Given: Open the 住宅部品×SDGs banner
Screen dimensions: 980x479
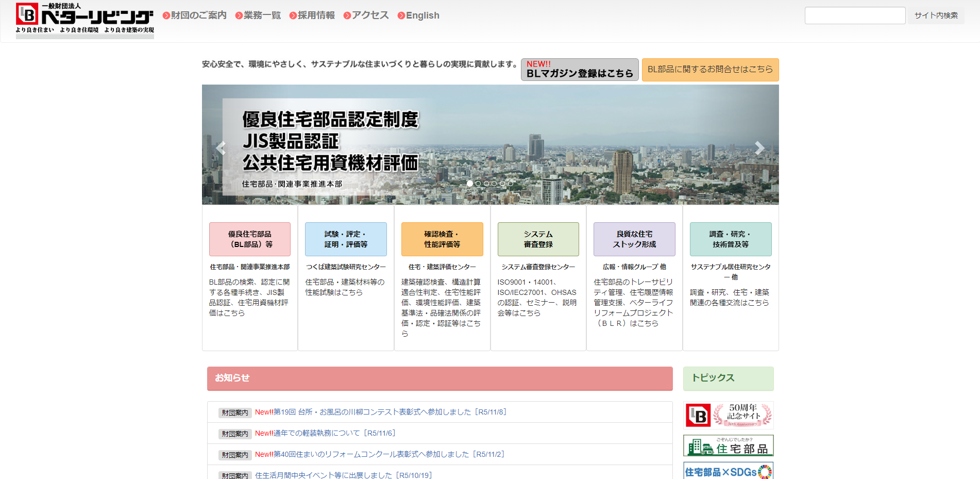Looking at the screenshot, I should click(728, 472).
